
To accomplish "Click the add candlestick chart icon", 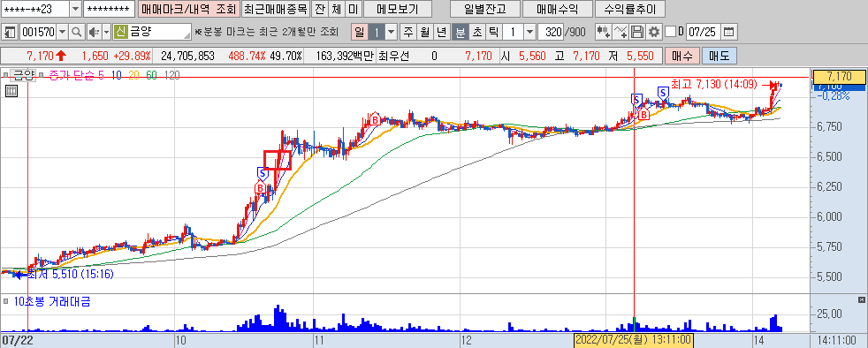I will click(x=604, y=32).
